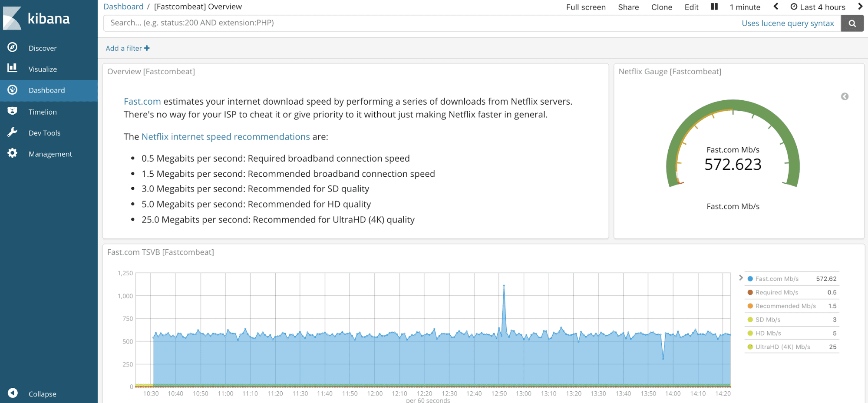The image size is (868, 403).
Task: Click the 572.62 legend value
Action: [826, 279]
